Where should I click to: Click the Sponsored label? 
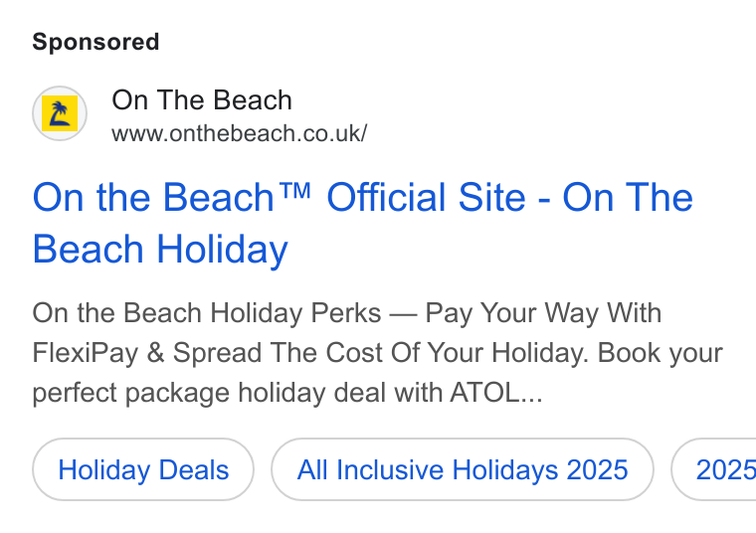pos(95,42)
